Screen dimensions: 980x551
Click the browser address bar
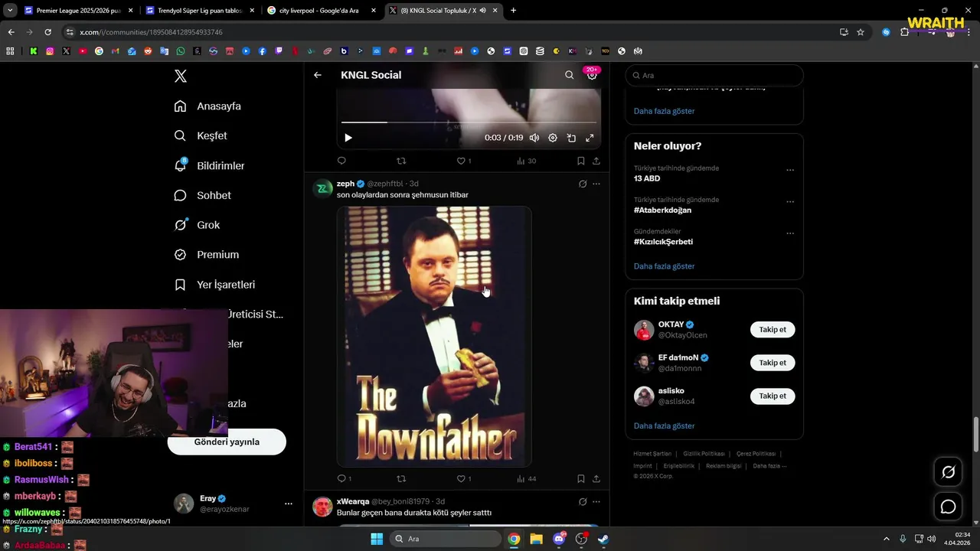452,32
